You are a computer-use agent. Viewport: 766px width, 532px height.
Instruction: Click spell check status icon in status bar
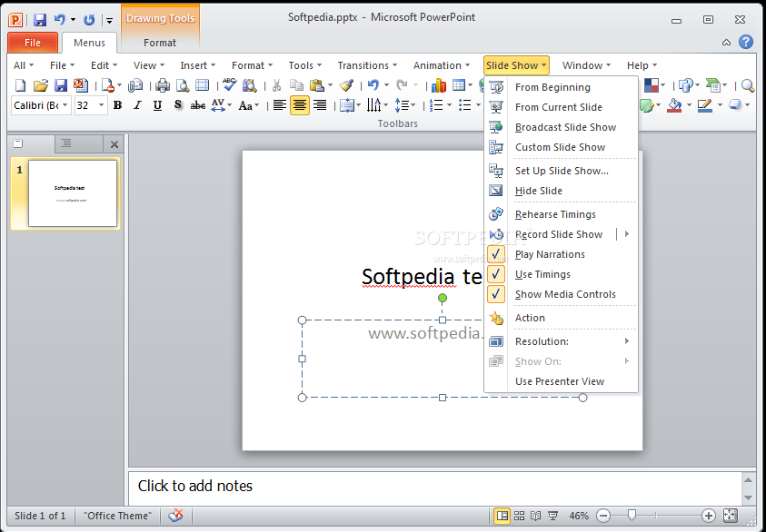[174, 516]
